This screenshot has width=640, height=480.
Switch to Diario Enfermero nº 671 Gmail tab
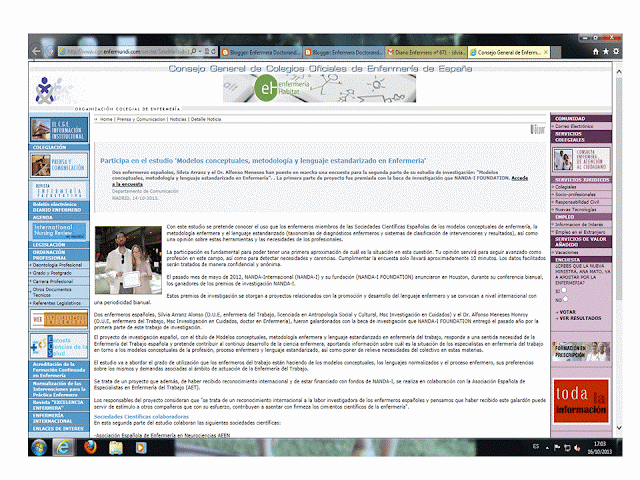(x=426, y=52)
